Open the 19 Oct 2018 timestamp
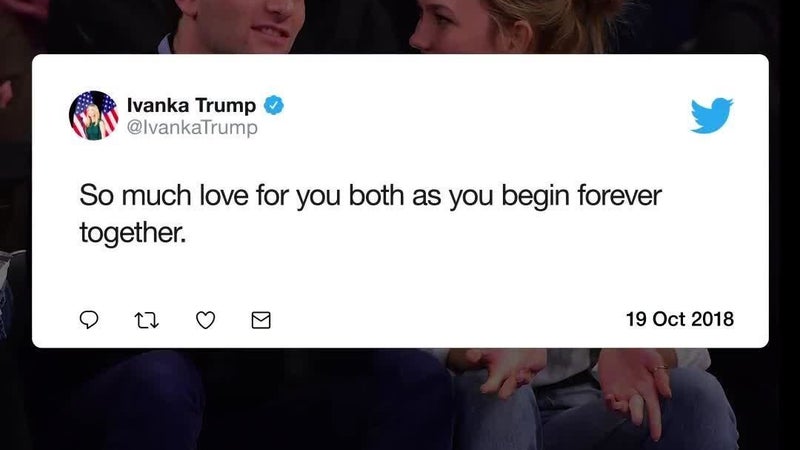This screenshot has height=450, width=800. click(680, 319)
